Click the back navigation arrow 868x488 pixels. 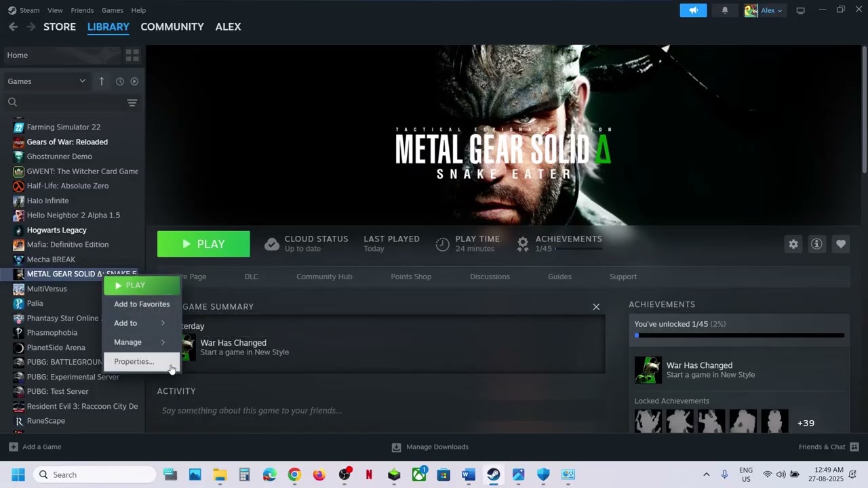(x=13, y=26)
